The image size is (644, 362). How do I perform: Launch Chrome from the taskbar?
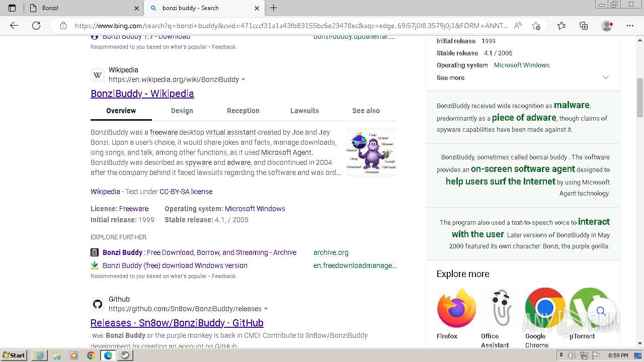[91, 355]
